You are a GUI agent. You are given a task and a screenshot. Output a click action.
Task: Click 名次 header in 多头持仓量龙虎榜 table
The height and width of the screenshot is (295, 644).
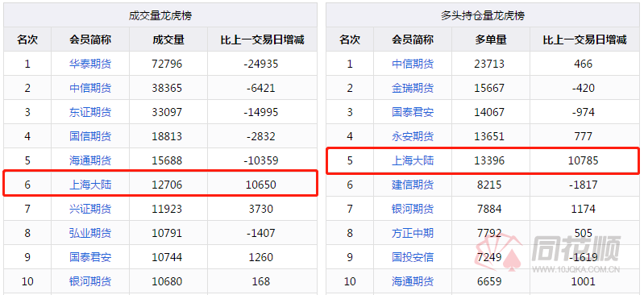(x=350, y=39)
